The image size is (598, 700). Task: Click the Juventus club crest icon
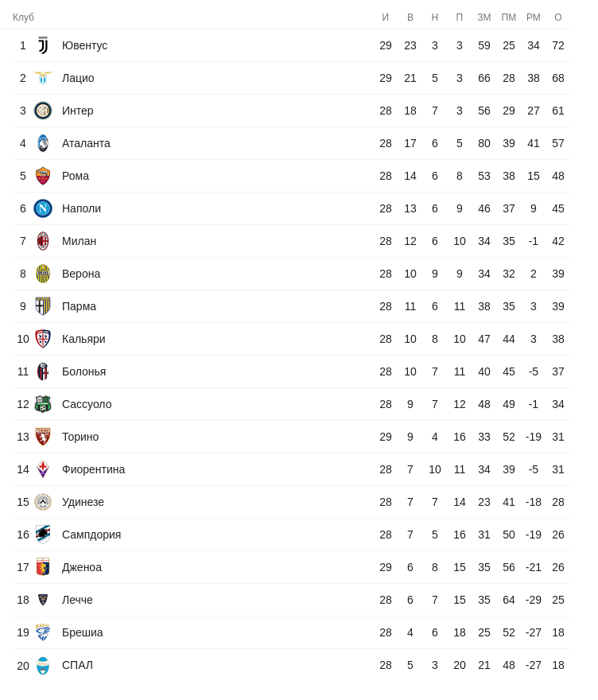coord(43,45)
